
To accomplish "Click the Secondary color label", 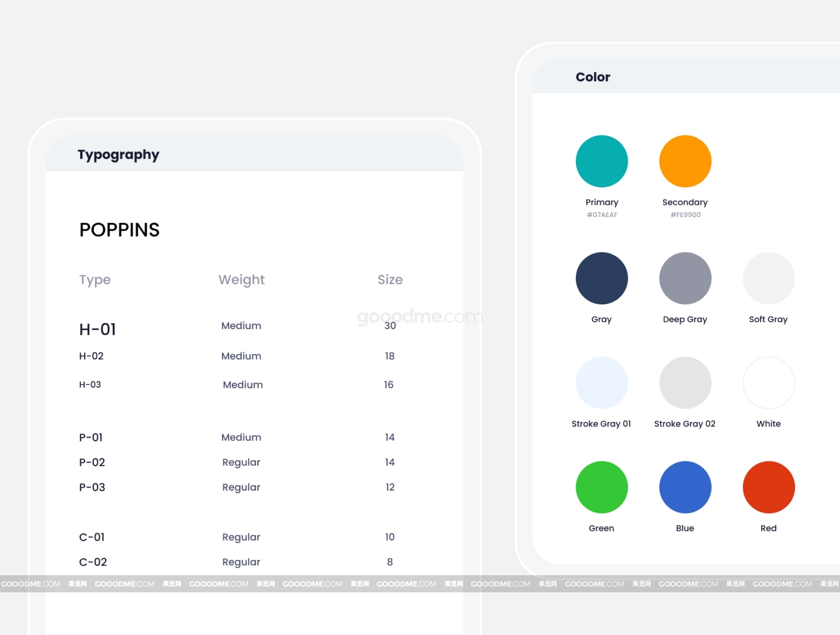I will pyautogui.click(x=685, y=203).
